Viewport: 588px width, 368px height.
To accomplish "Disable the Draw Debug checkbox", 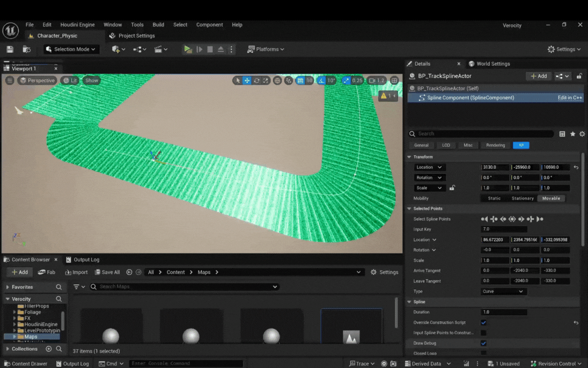I will click(483, 343).
